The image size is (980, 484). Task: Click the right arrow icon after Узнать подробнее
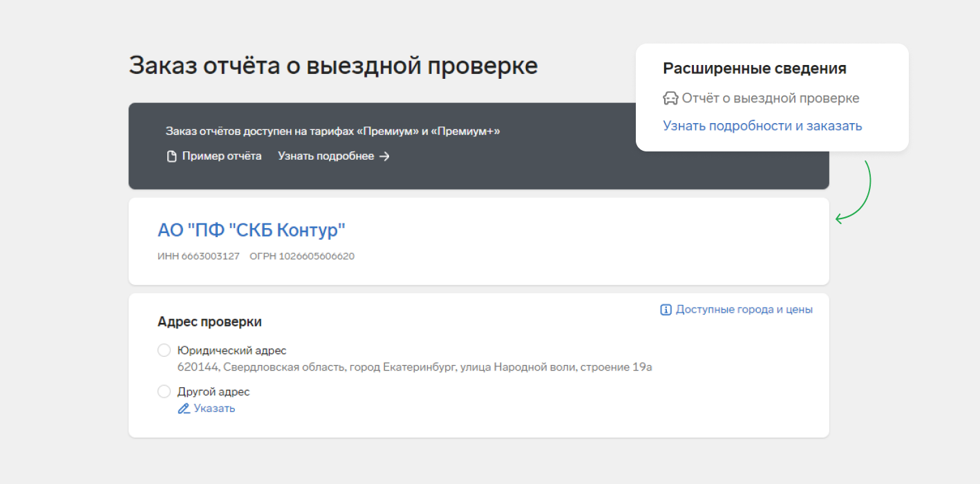[x=385, y=156]
